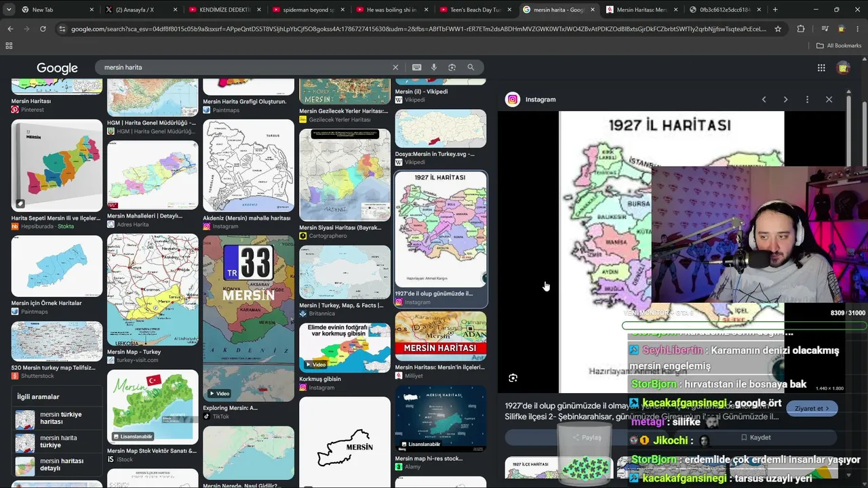Search by image with Google Lens
The image size is (868, 488).
(452, 67)
